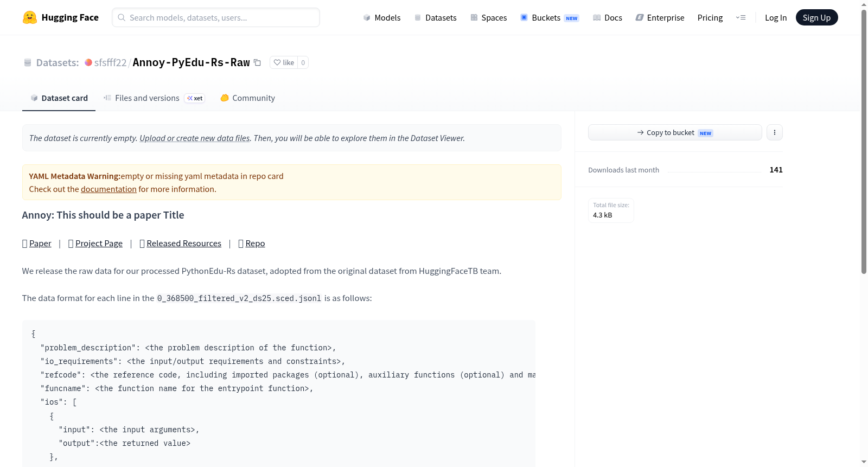Open the Paper link

point(40,243)
